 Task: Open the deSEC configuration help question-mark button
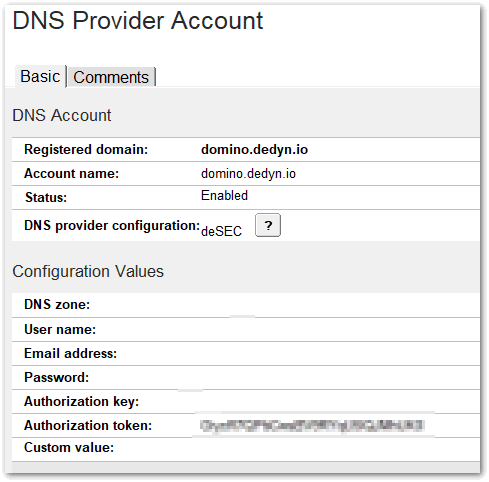pyautogui.click(x=268, y=225)
